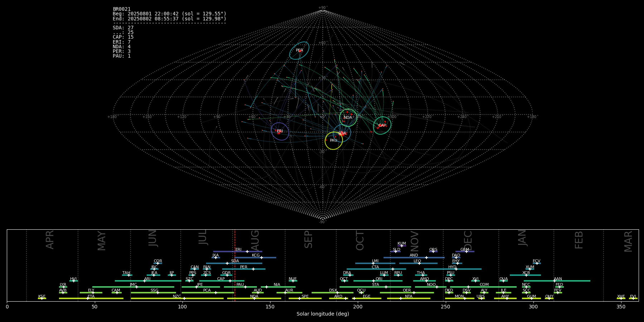Click the JXA shower marker in the timeline
The image size is (644, 322).
(x=215, y=258)
